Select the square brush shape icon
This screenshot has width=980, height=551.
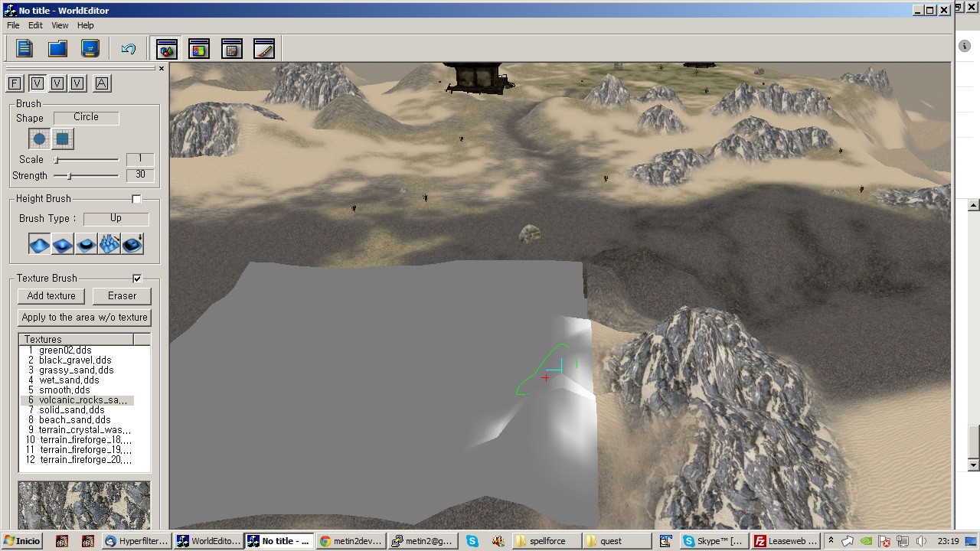(x=63, y=139)
